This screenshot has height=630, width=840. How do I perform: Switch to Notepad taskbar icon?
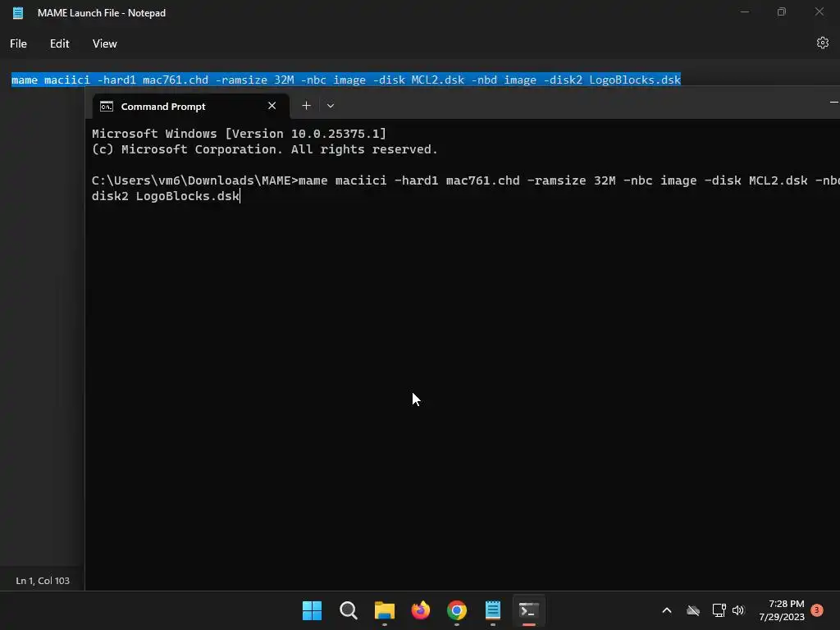click(x=493, y=610)
